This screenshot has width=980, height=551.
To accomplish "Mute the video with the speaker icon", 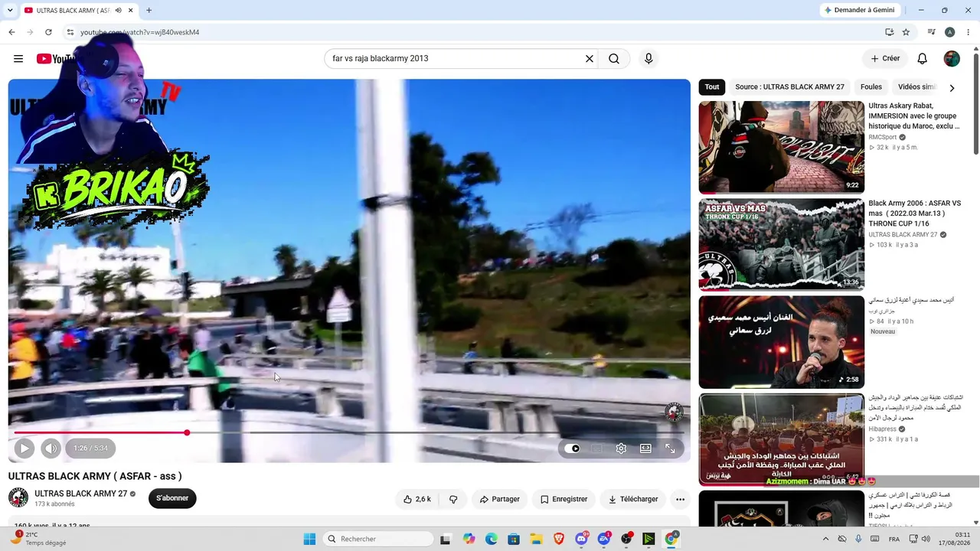I will [51, 448].
